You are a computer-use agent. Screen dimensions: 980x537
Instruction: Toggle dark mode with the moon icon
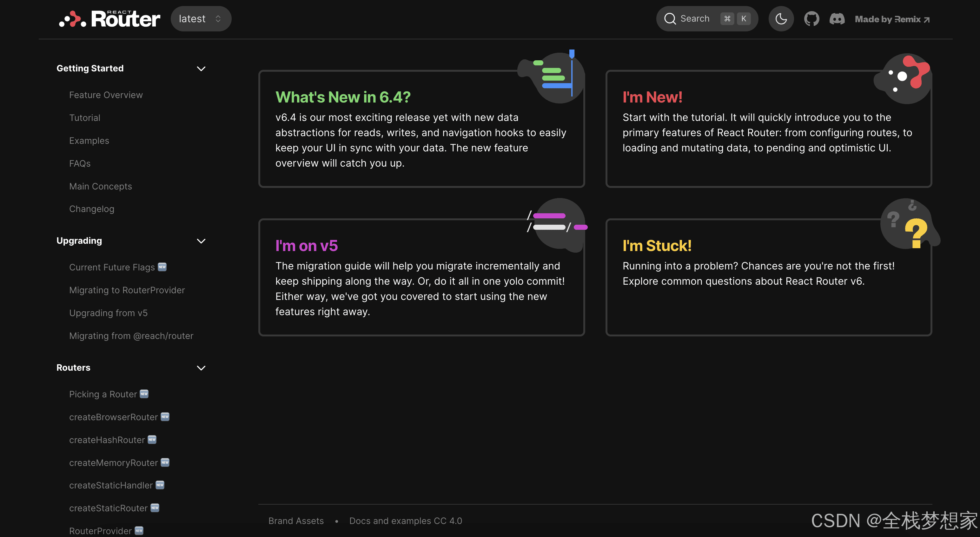781,19
